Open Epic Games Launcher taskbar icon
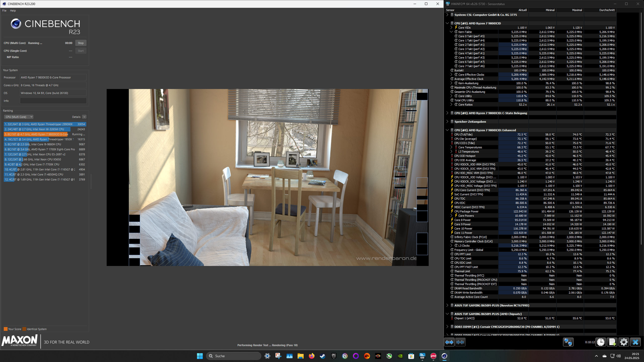The image size is (644, 362). pos(334,356)
